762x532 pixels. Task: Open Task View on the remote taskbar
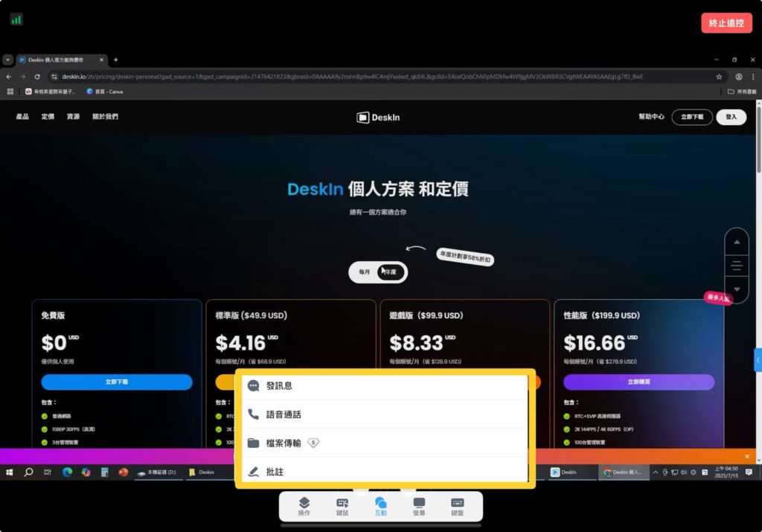[47, 472]
